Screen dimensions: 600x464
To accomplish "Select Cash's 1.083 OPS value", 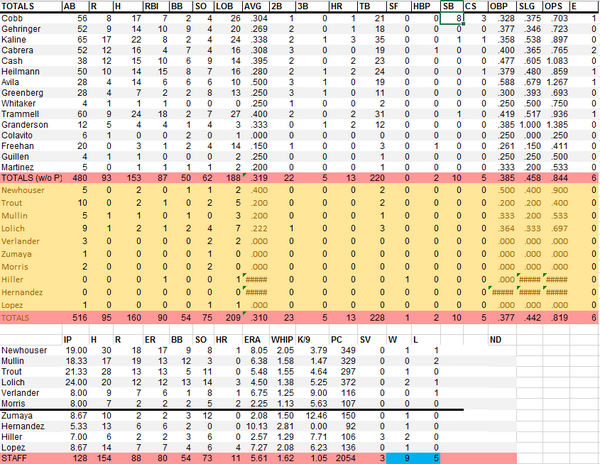I will [556, 61].
